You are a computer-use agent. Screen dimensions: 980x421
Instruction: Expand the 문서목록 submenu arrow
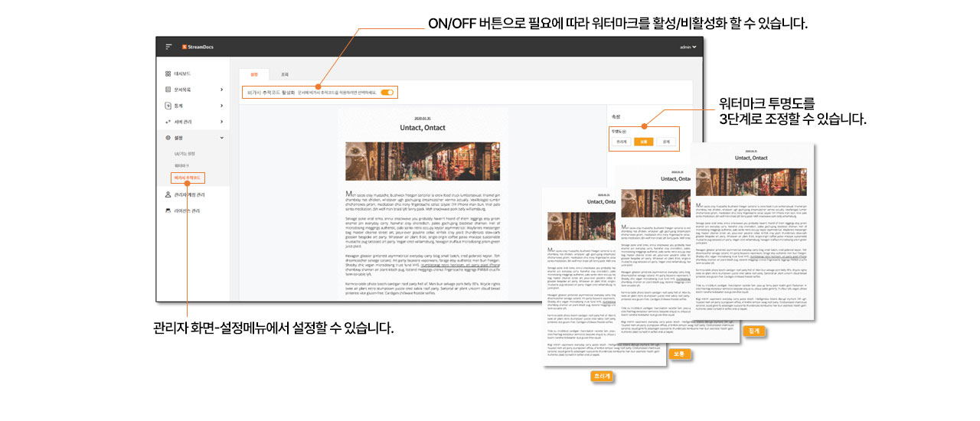[222, 90]
